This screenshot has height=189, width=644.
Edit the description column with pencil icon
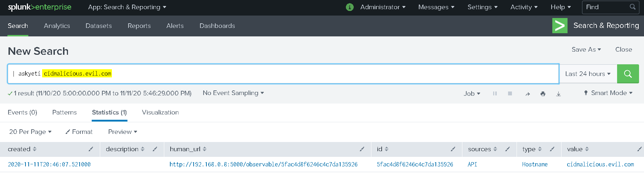click(155, 149)
